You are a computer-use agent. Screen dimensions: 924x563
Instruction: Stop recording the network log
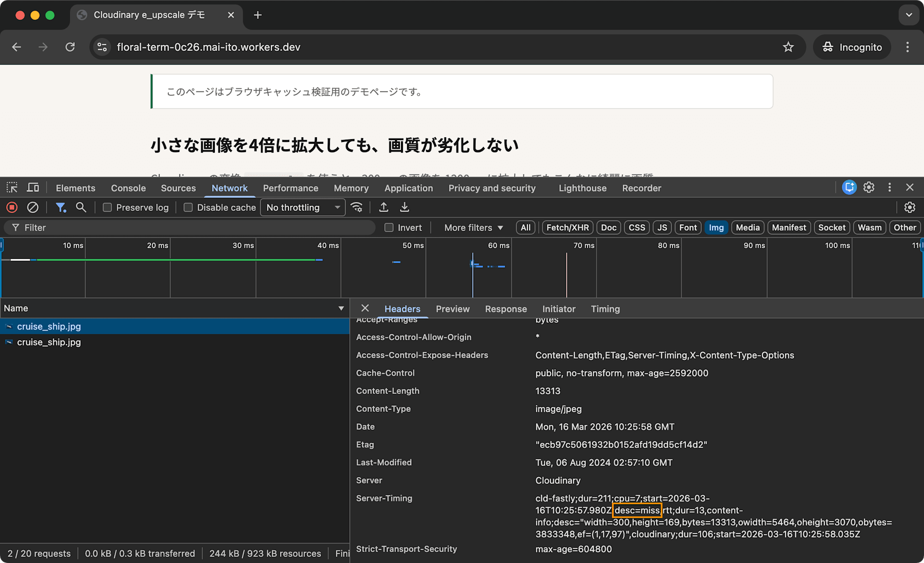pos(11,207)
